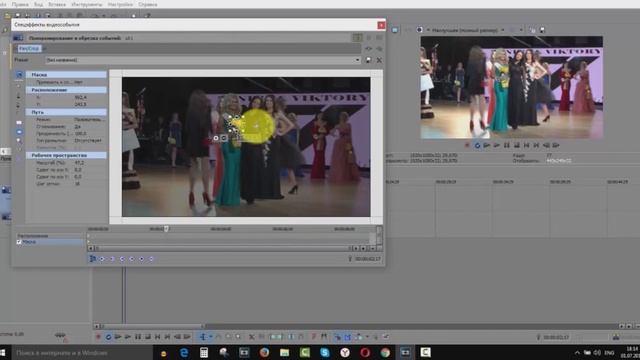
Task: Click the Windows search box on taskbar
Action: click(x=82, y=353)
